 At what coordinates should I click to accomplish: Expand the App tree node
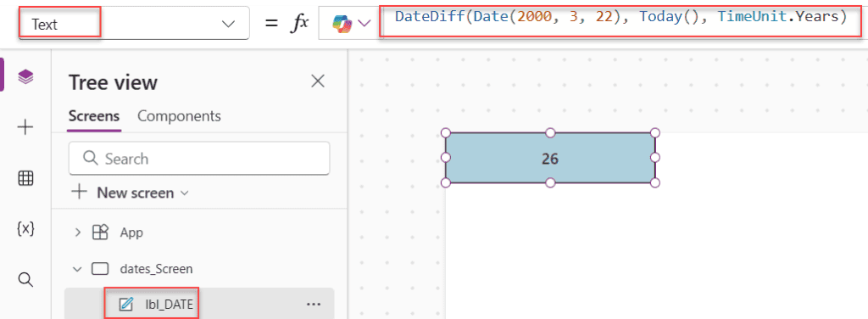pos(77,232)
